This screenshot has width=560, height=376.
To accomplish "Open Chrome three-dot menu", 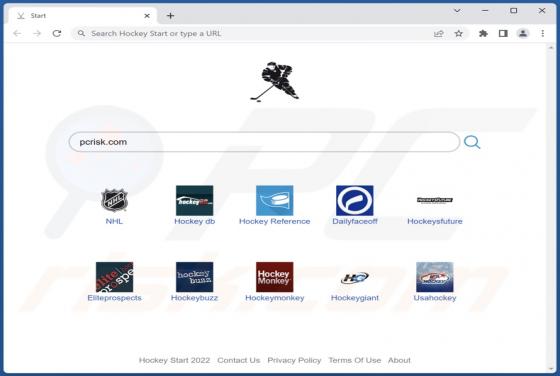I will 542,34.
